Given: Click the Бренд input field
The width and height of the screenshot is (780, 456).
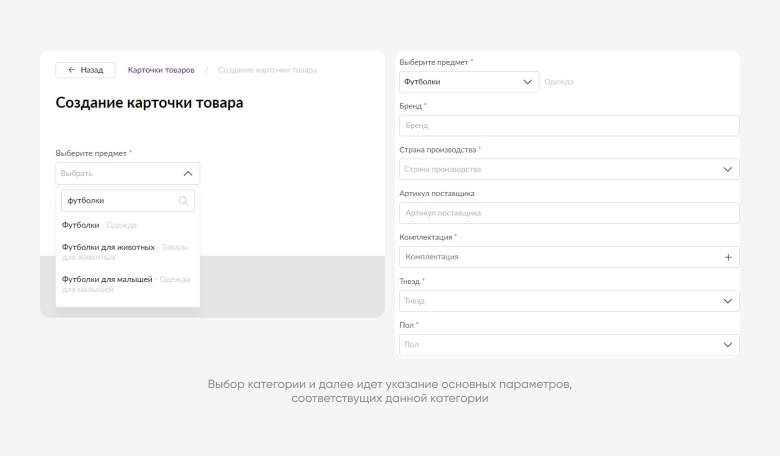Looking at the screenshot, I should (x=569, y=126).
